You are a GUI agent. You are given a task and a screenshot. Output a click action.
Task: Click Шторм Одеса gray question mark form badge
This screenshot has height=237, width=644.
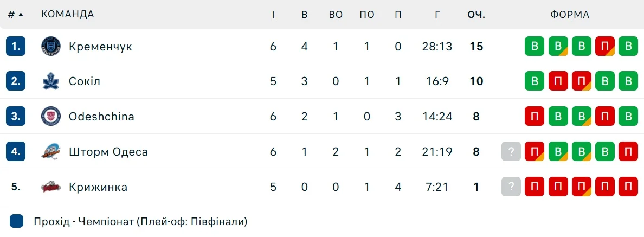pos(511,152)
